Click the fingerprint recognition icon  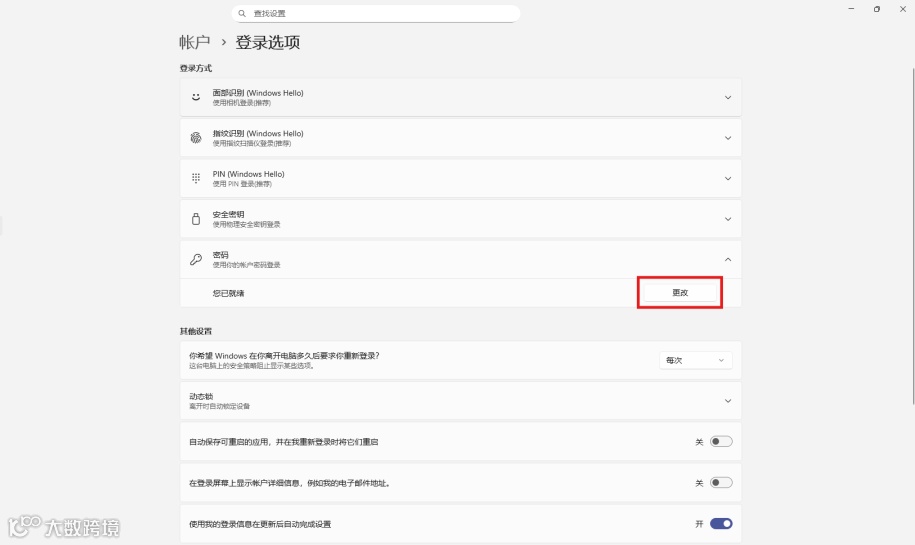[196, 138]
